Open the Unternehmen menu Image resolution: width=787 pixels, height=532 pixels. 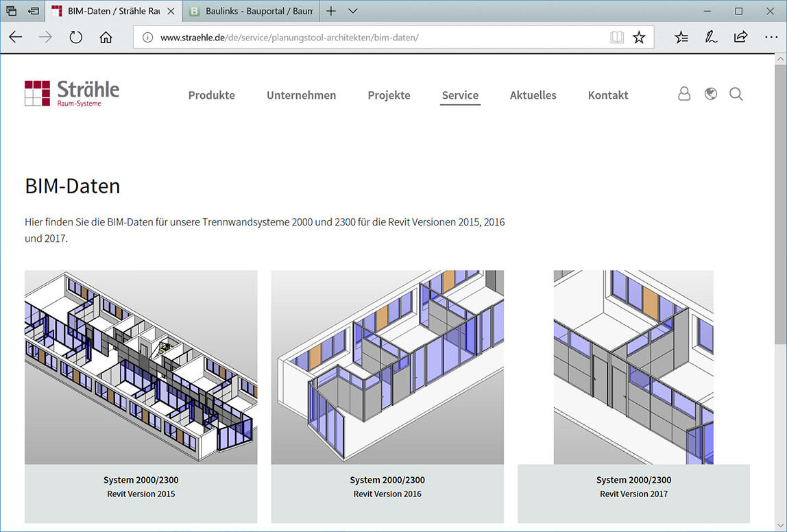pyautogui.click(x=301, y=95)
